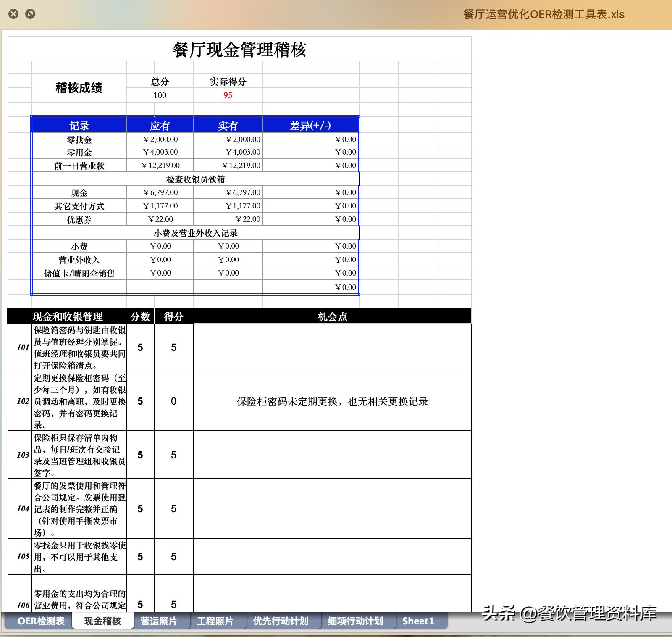Switch to the 优先行动计划 tab
672x637 pixels.
[x=281, y=621]
